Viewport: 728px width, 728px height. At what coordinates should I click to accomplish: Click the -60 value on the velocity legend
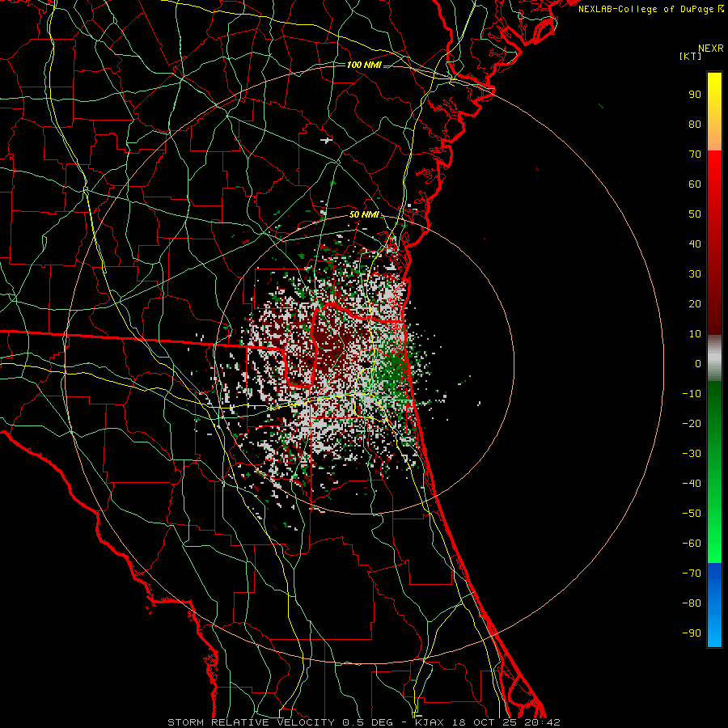[x=692, y=544]
